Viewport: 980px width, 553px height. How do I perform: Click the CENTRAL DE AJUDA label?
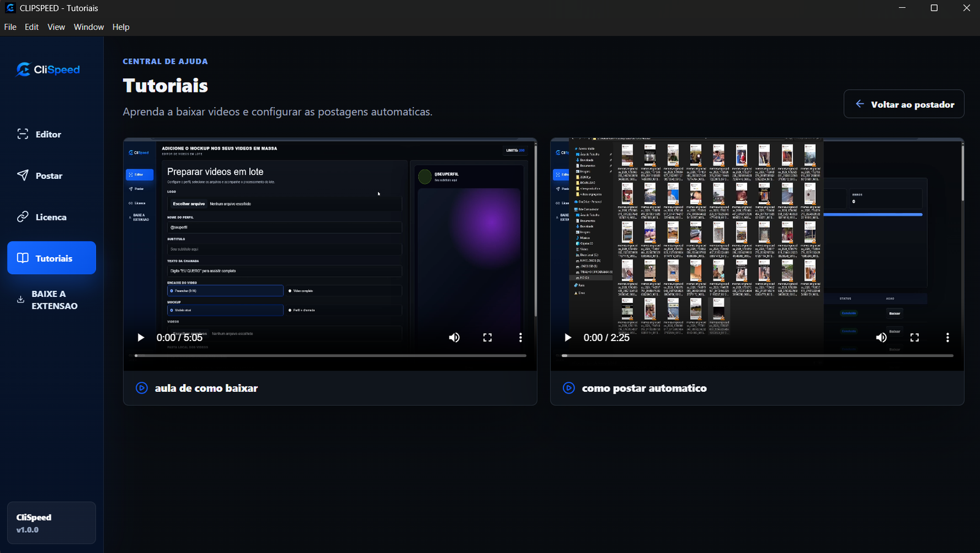165,61
